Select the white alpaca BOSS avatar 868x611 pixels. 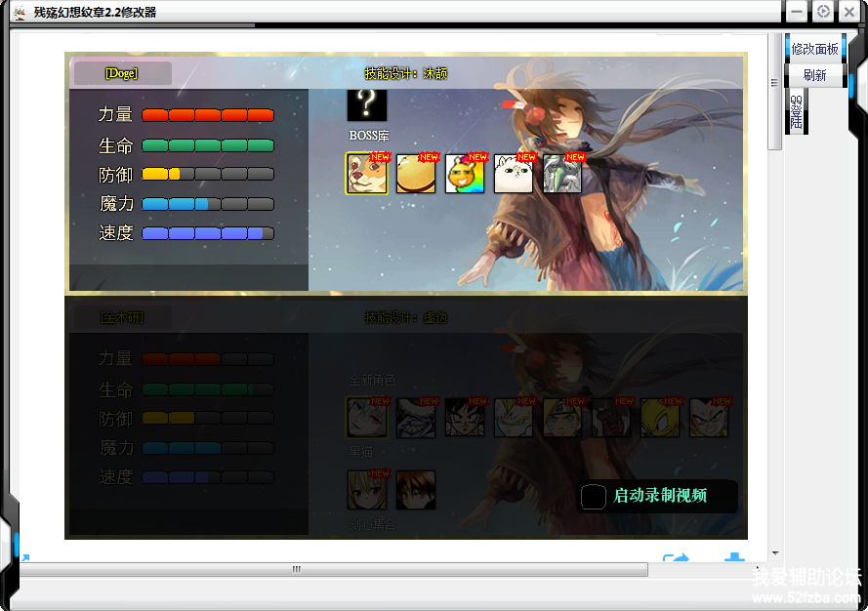coord(514,173)
